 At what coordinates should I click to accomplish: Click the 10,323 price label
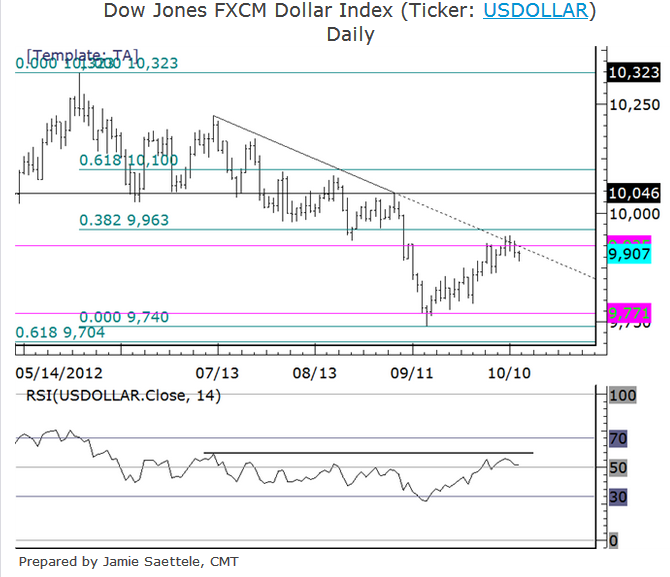coord(634,73)
